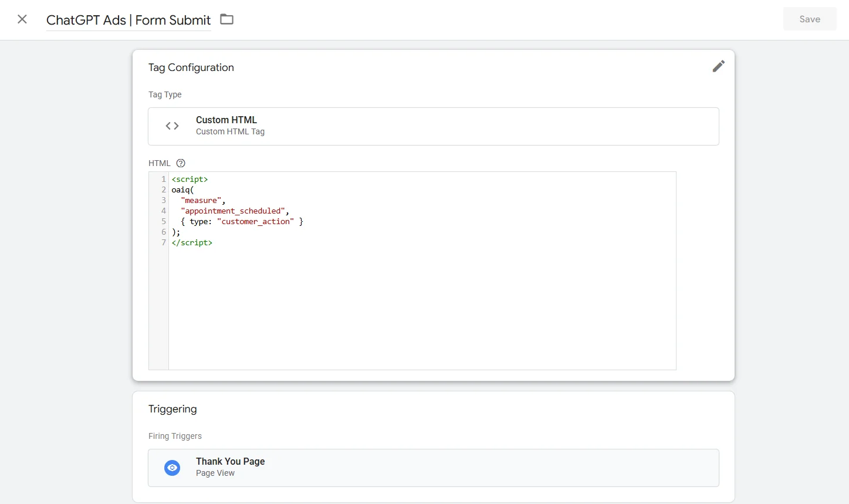Screen dimensions: 849x504
Task: Click the "customer_action" value in code
Action: click(255, 221)
